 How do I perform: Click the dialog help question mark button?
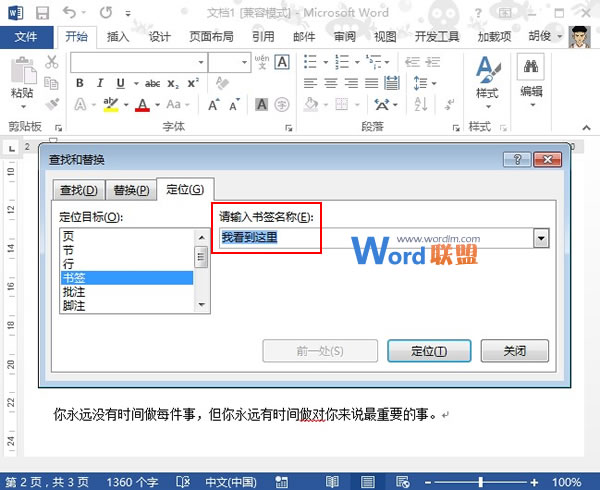[517, 160]
